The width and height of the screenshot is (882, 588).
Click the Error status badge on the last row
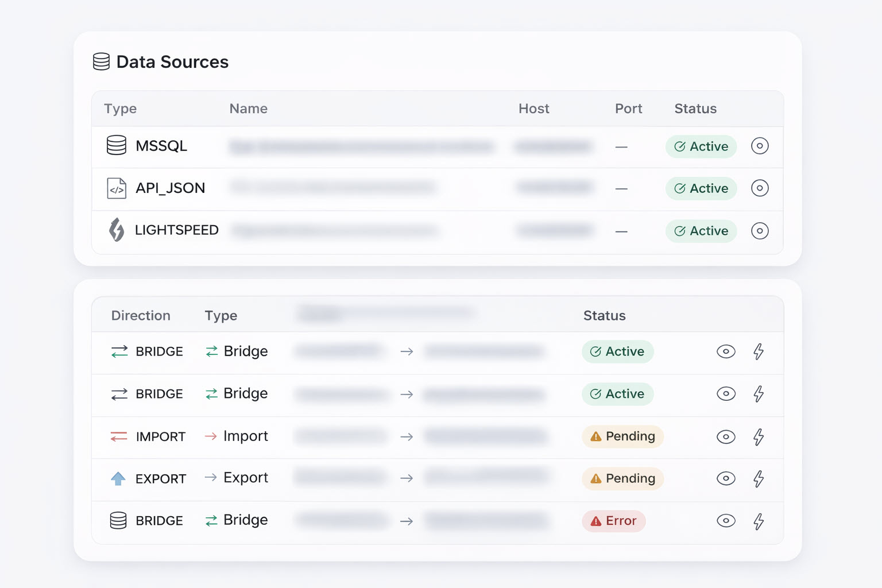point(613,521)
